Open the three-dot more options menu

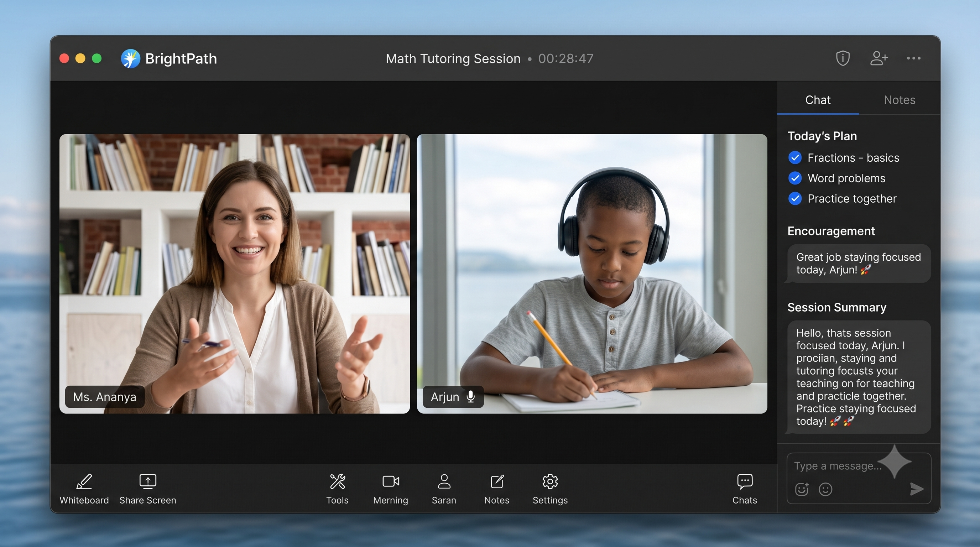pyautogui.click(x=913, y=58)
